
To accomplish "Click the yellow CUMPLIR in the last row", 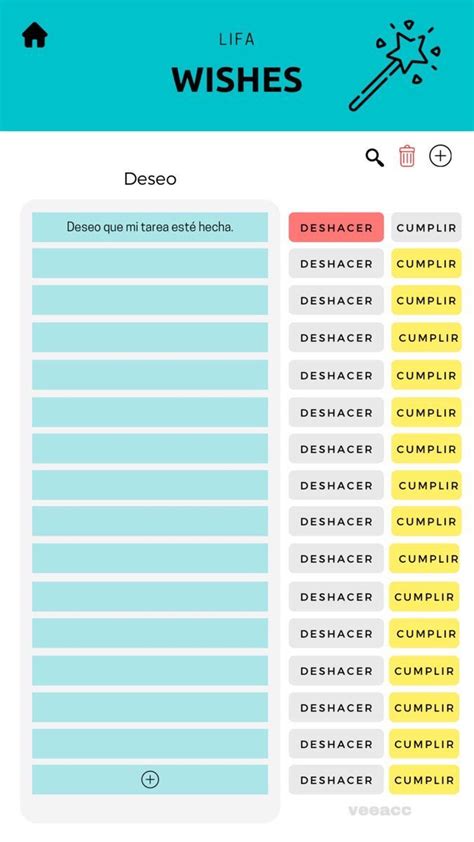I will [424, 780].
